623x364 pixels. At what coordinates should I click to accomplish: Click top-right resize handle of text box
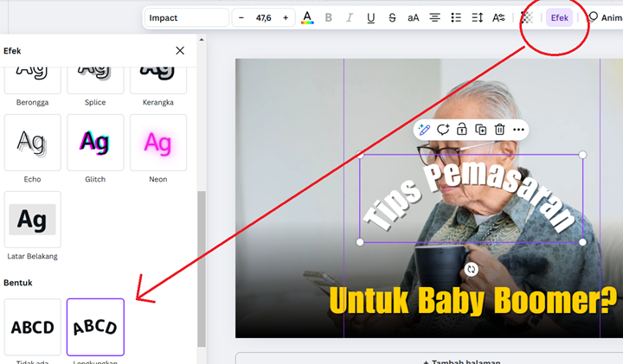(582, 155)
